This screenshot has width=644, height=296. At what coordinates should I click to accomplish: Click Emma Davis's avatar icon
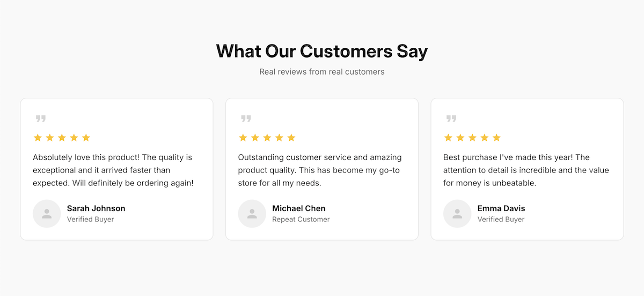coord(457,214)
